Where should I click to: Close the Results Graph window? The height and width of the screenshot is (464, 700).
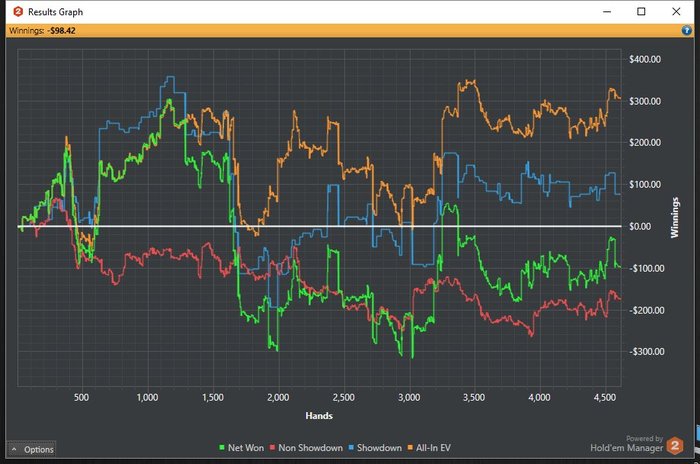pos(676,12)
